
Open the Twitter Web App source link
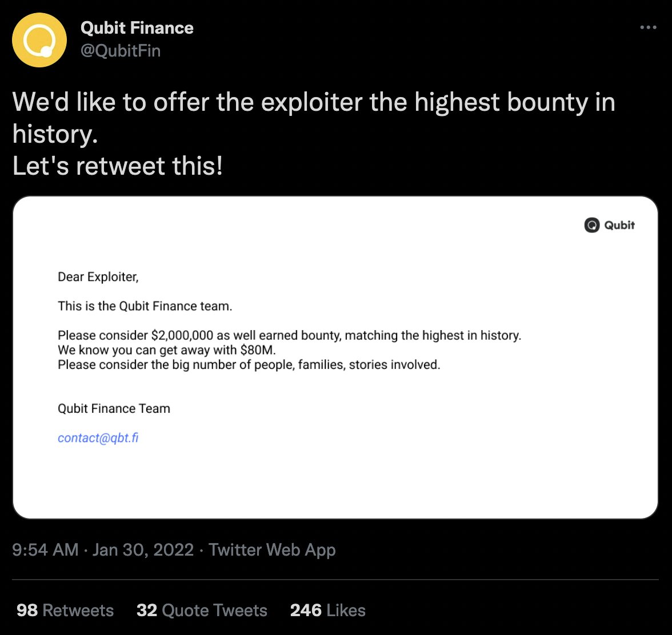click(272, 550)
